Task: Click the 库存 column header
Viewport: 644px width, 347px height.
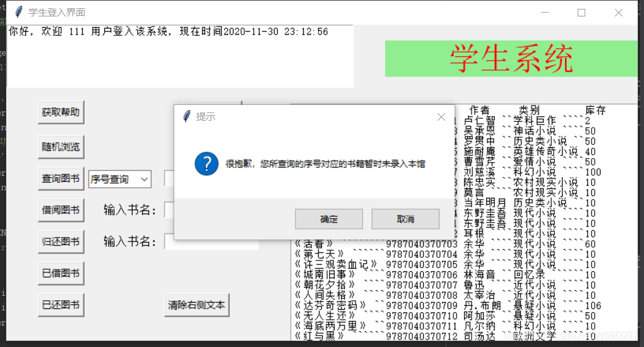Action: 595,110
